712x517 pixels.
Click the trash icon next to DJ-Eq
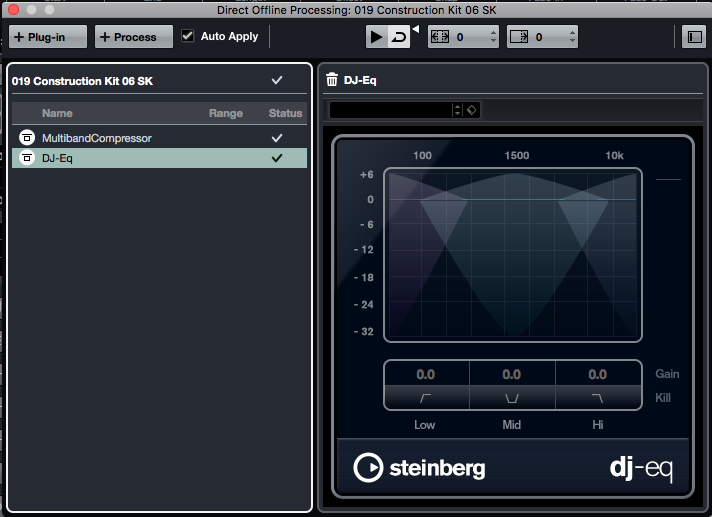[x=332, y=80]
